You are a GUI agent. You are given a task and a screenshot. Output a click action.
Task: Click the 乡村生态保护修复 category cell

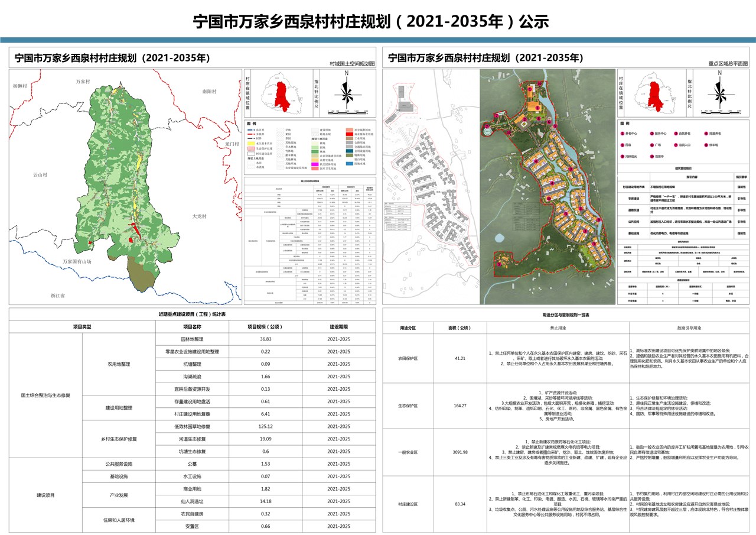coord(119,439)
